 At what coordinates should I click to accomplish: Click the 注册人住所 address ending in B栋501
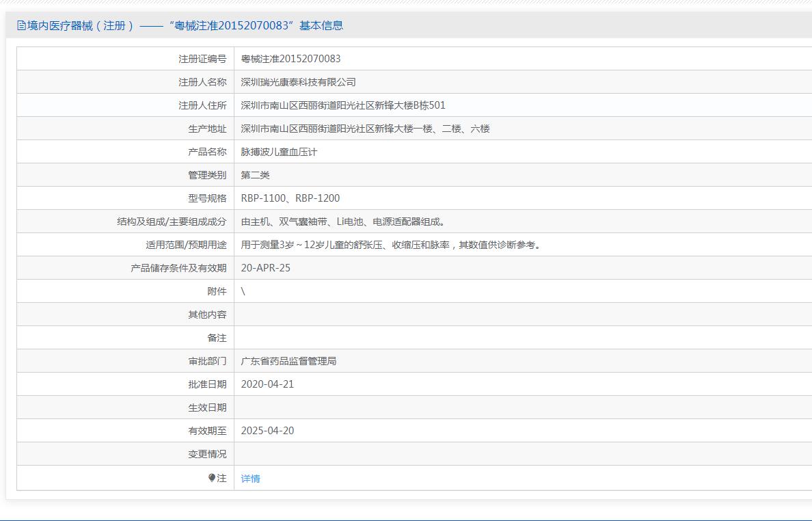click(x=343, y=105)
